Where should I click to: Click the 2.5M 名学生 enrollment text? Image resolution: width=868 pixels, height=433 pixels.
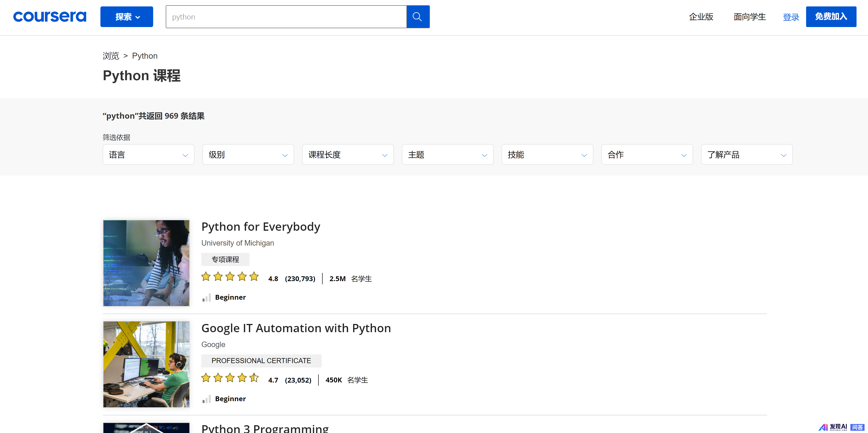click(x=351, y=279)
